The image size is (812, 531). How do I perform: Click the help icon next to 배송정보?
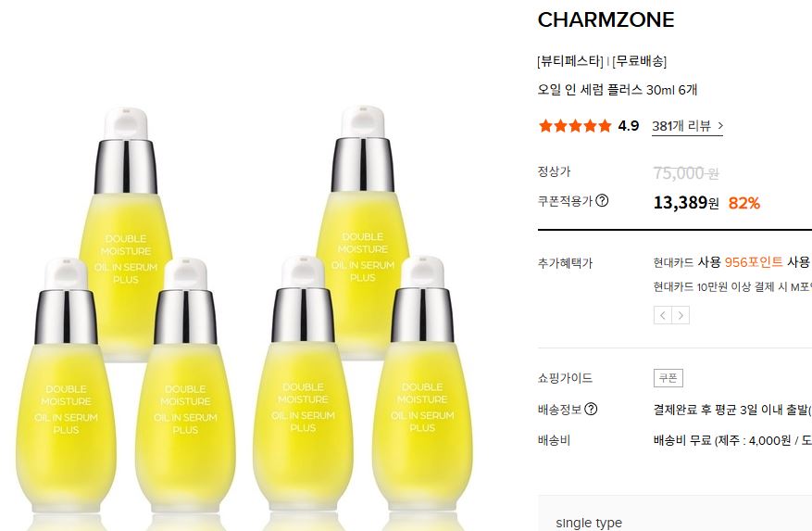pyautogui.click(x=591, y=410)
